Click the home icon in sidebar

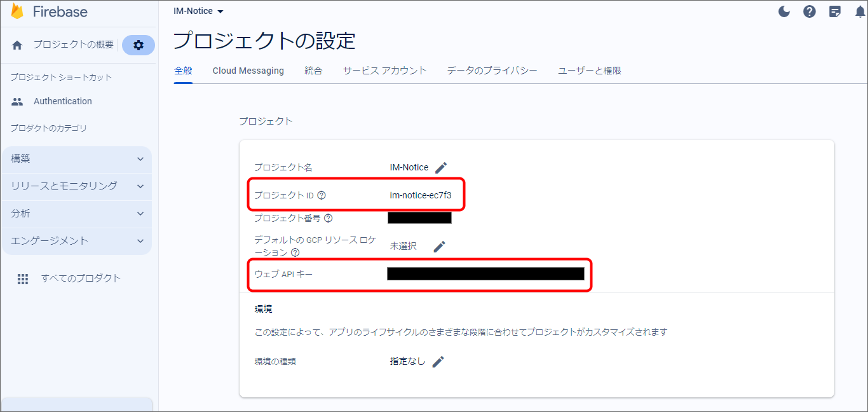tap(17, 45)
